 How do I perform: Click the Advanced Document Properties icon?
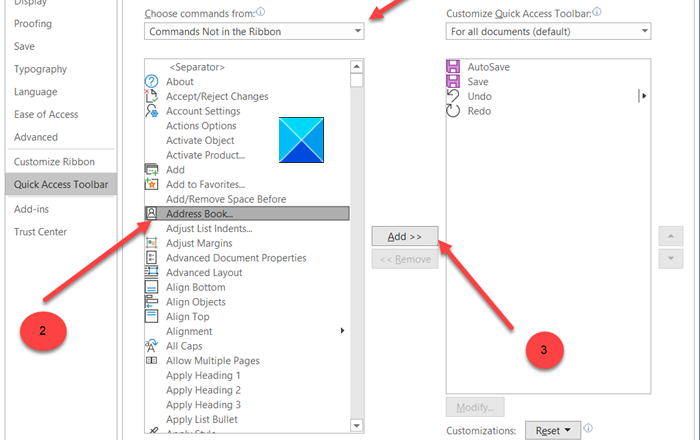pyautogui.click(x=151, y=257)
